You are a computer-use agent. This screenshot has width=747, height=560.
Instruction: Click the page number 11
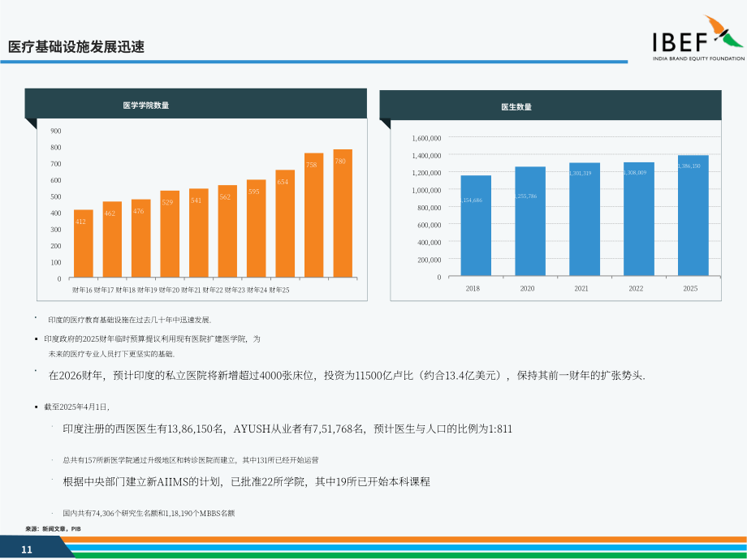point(27,550)
